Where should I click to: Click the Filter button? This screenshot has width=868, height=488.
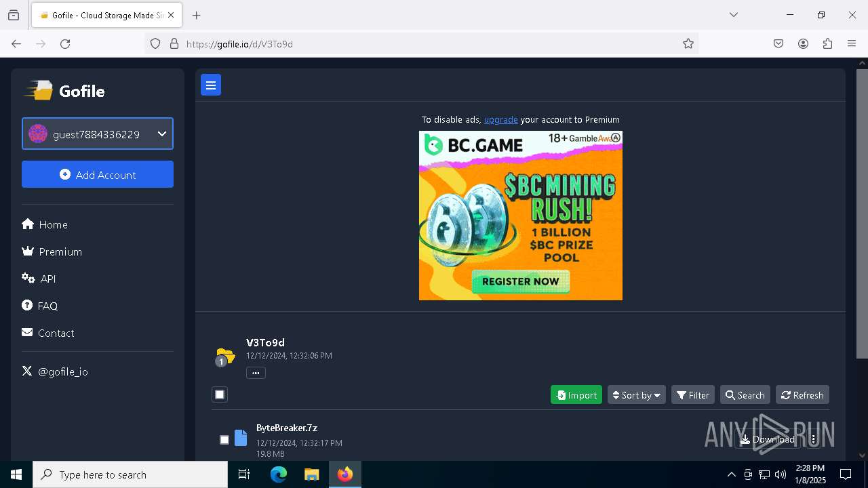click(693, 394)
